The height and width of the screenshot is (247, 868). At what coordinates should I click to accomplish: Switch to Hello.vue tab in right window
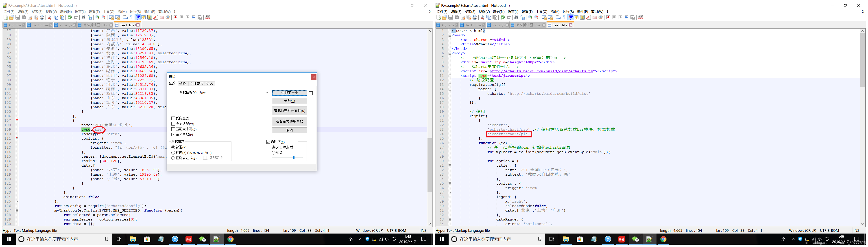[x=473, y=25]
